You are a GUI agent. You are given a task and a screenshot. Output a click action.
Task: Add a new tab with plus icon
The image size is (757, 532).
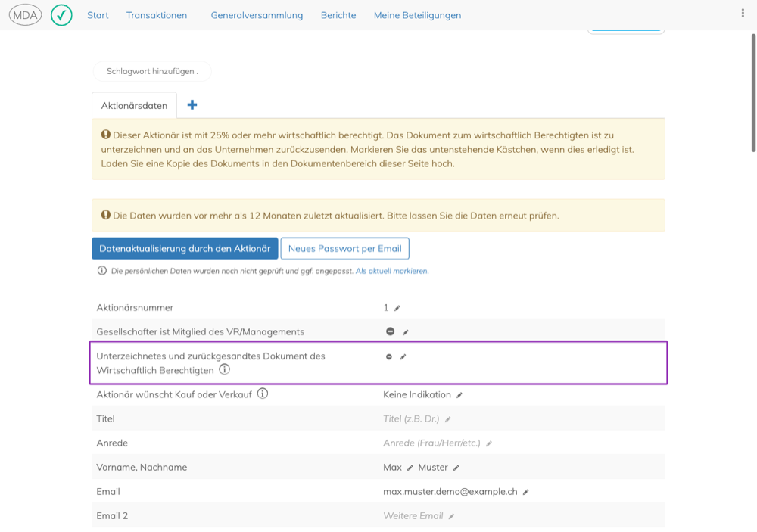coord(192,104)
